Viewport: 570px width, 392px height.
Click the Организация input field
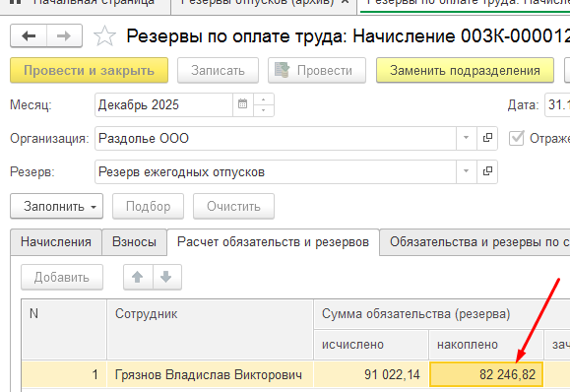click(276, 138)
